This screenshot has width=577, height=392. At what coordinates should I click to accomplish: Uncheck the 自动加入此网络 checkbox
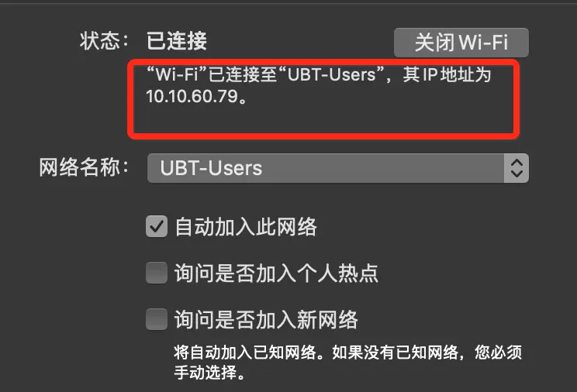click(157, 226)
